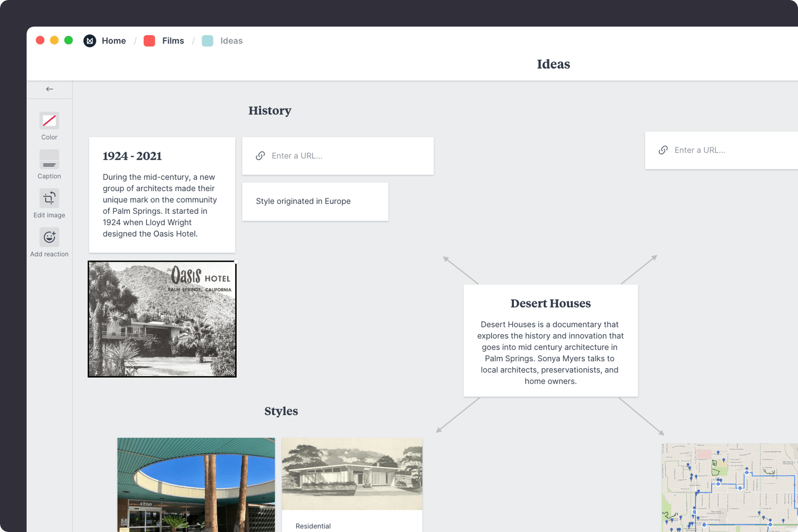Click the link icon in the URL card
Image resolution: width=798 pixels, height=532 pixels.
pyautogui.click(x=261, y=155)
